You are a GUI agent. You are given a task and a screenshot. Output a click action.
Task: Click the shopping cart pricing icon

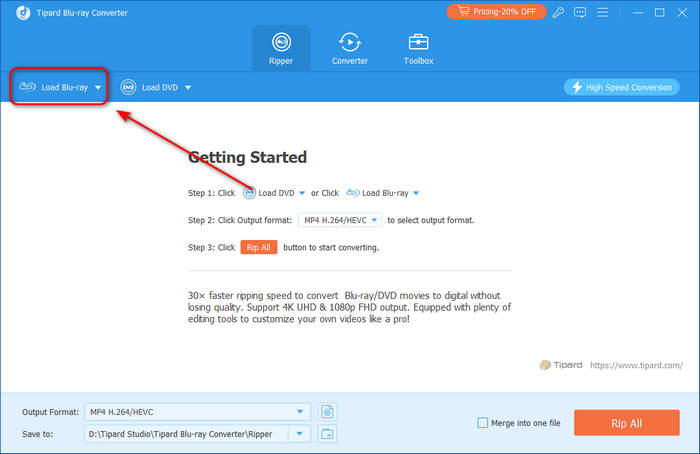(x=463, y=11)
